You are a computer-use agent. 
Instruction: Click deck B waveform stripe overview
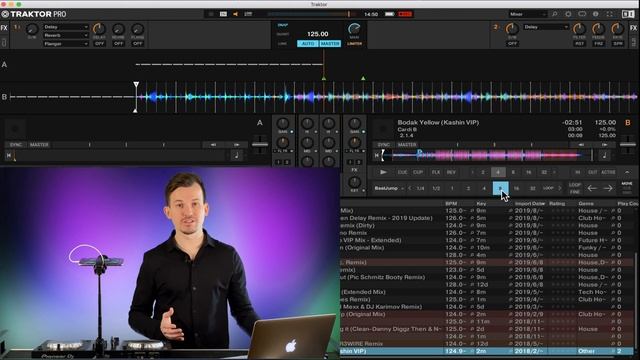488,155
